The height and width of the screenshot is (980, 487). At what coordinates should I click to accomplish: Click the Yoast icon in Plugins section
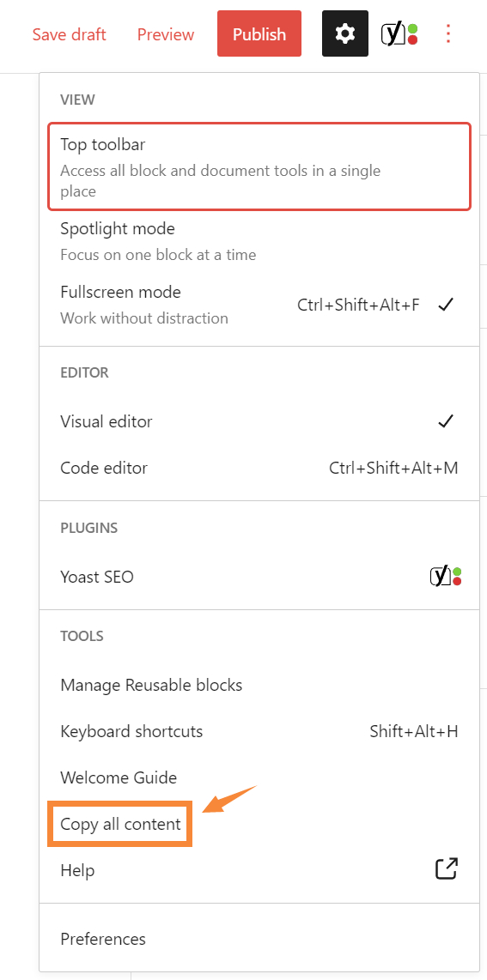pos(446,577)
